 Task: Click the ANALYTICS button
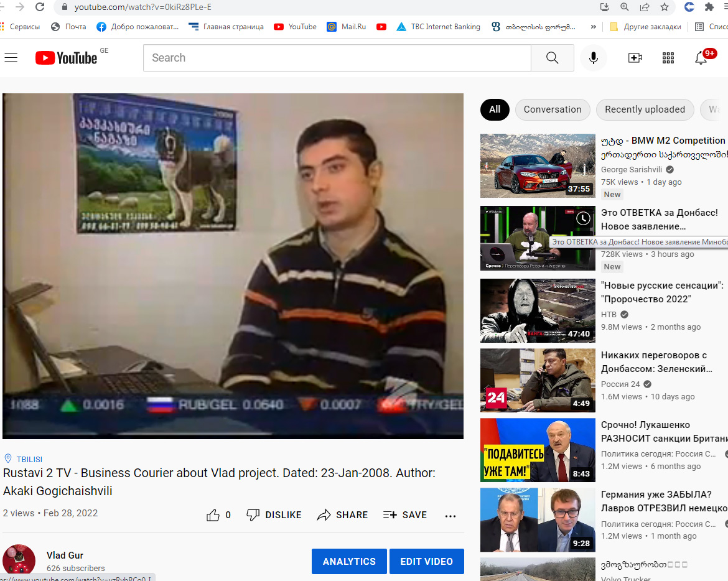coord(349,561)
